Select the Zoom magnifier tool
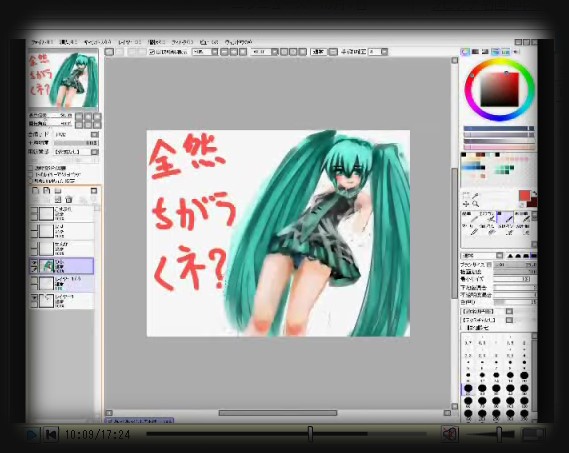The width and height of the screenshot is (569, 453). tap(475, 204)
